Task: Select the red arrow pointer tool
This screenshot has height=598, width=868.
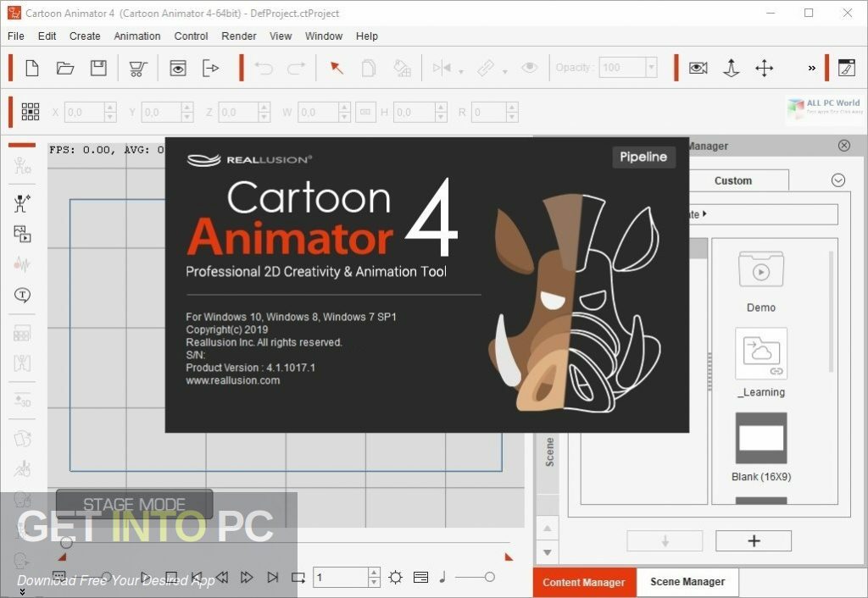Action: (x=337, y=68)
